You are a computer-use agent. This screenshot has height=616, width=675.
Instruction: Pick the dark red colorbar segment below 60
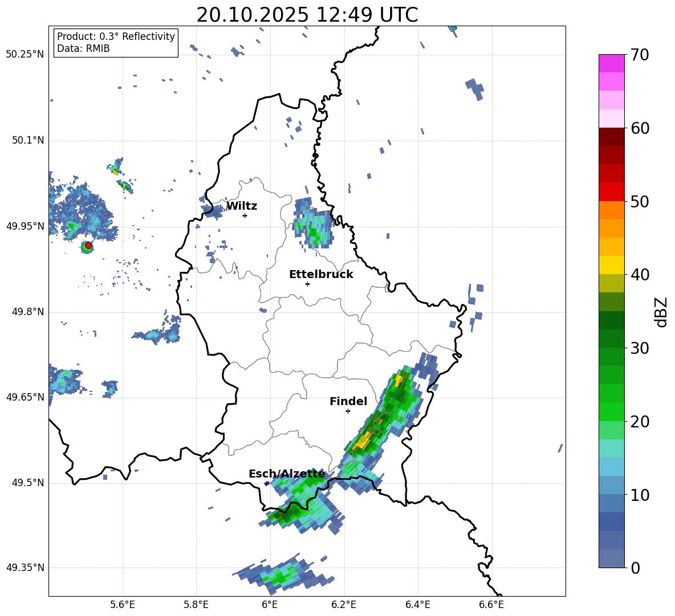click(x=611, y=137)
